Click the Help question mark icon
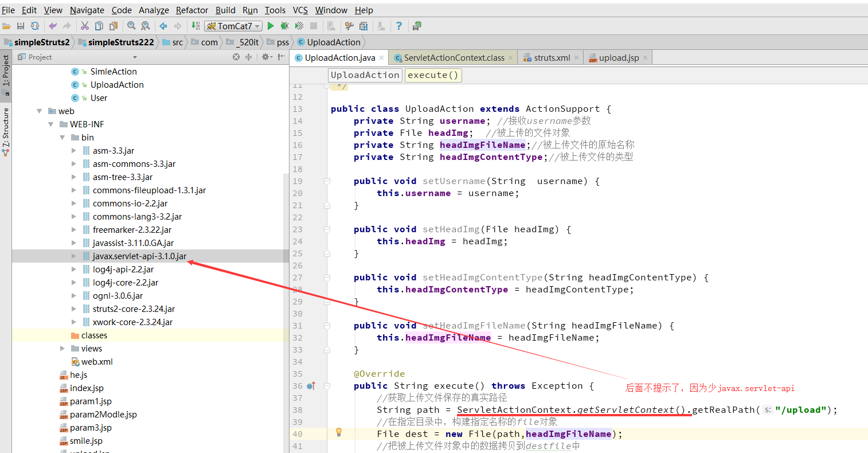 (x=399, y=26)
